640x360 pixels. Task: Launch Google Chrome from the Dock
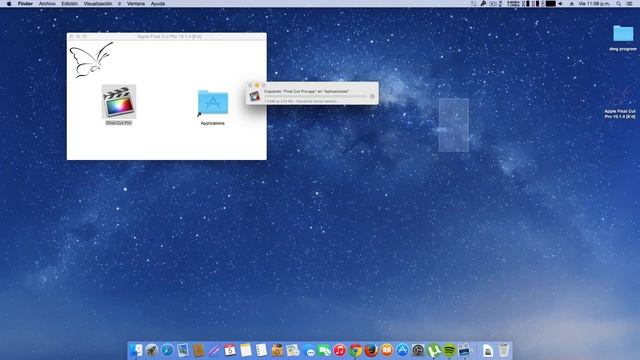(x=356, y=350)
